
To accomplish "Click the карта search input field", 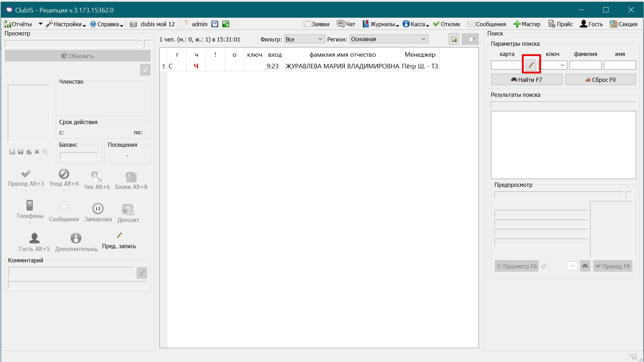I will (x=507, y=65).
